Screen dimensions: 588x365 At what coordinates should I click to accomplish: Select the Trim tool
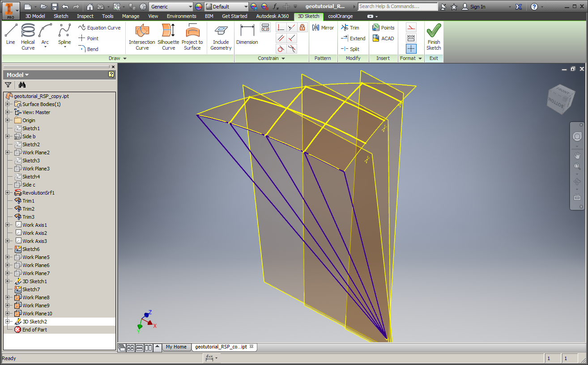pyautogui.click(x=350, y=28)
